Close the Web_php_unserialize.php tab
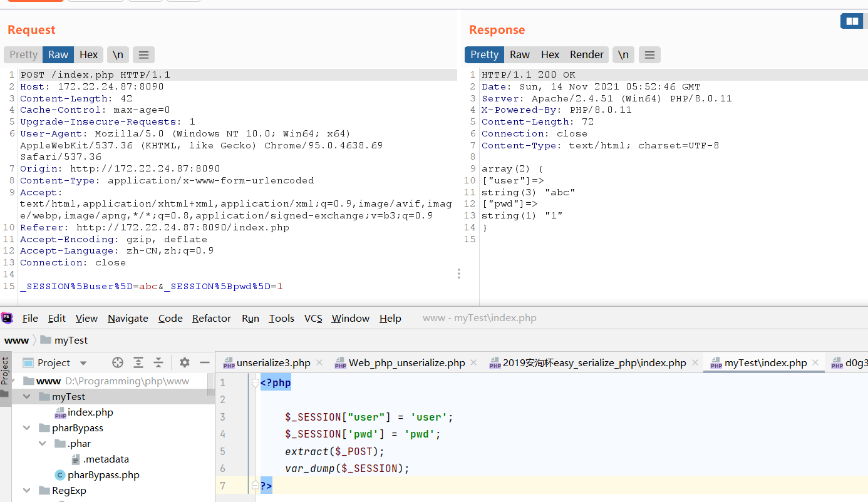 473,362
